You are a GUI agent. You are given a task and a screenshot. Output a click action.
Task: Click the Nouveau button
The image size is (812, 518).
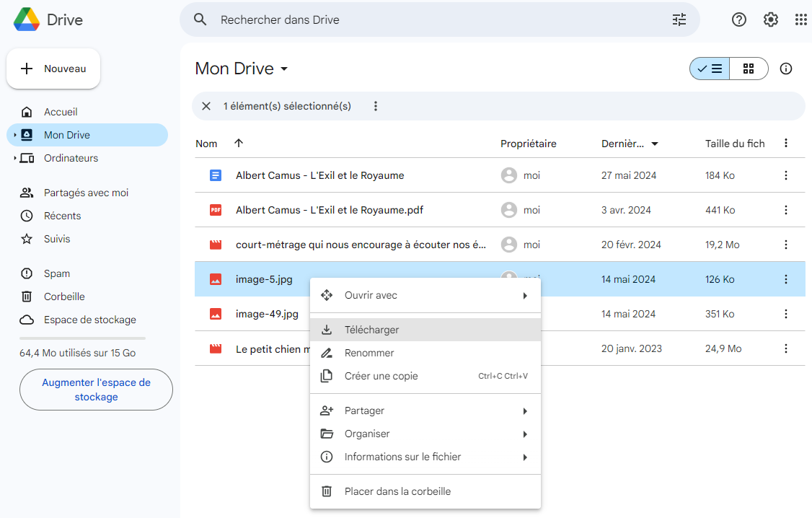pos(53,69)
